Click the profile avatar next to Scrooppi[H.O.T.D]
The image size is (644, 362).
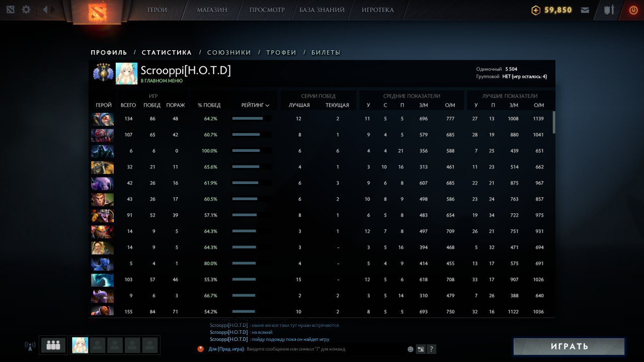click(x=126, y=73)
